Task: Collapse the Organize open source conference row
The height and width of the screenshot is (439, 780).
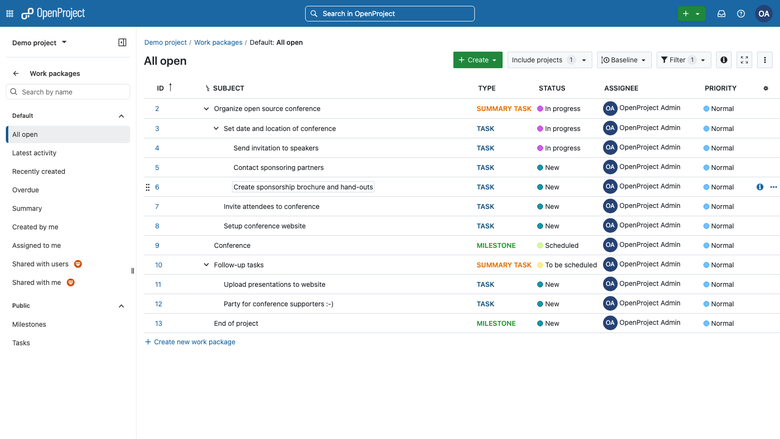Action: pos(206,108)
